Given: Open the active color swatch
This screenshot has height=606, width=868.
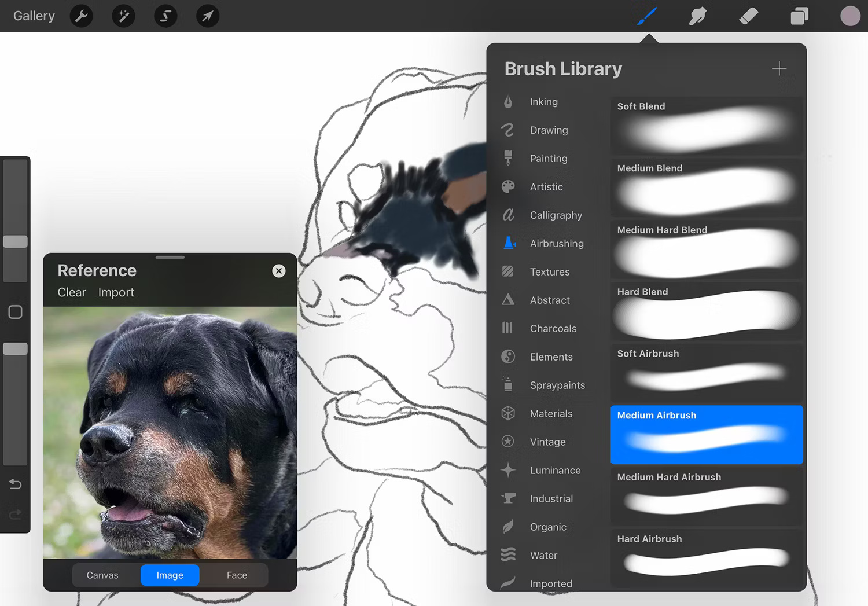Looking at the screenshot, I should (x=850, y=16).
